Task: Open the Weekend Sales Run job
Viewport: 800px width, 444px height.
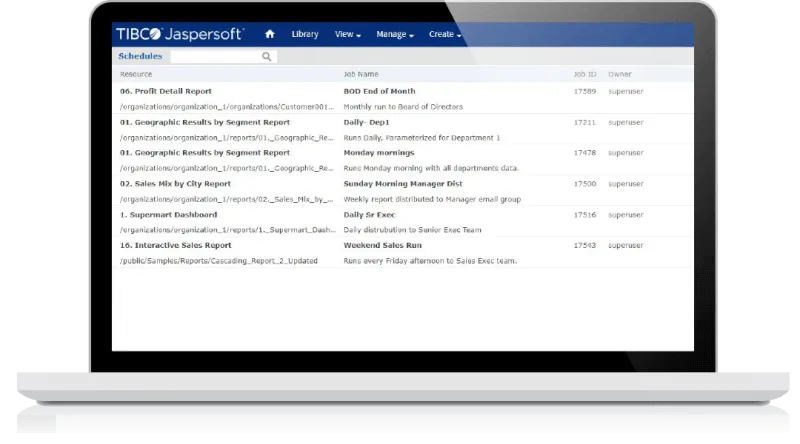Action: (382, 245)
